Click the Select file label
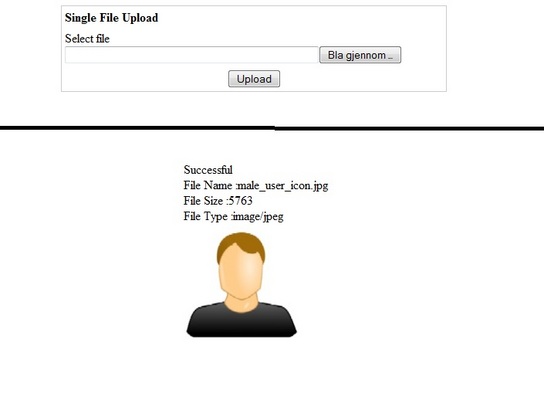 coord(87,39)
